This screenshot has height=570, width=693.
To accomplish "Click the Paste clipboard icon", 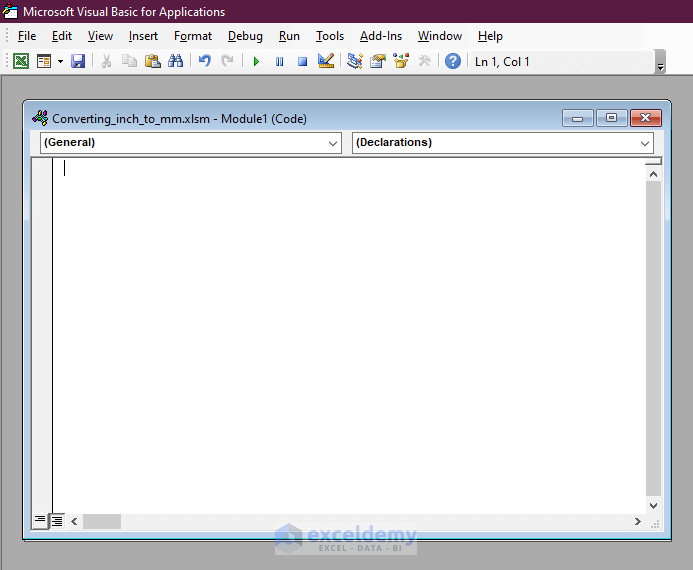I will 152,61.
